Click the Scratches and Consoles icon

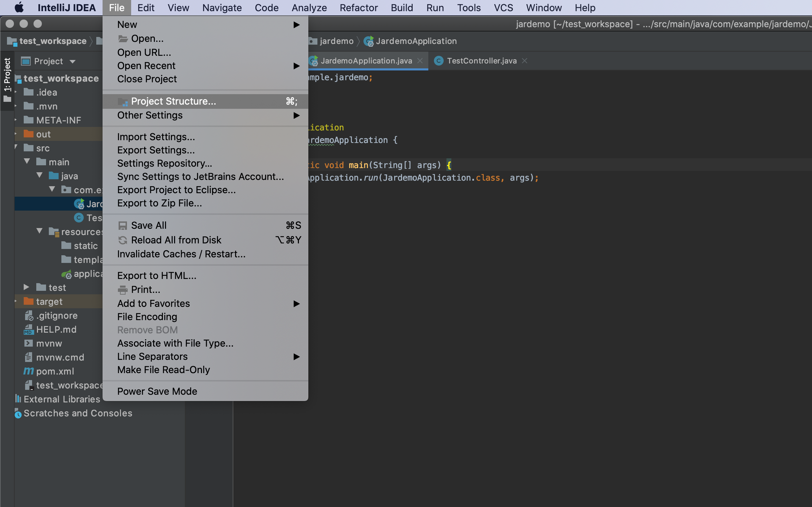pos(18,414)
